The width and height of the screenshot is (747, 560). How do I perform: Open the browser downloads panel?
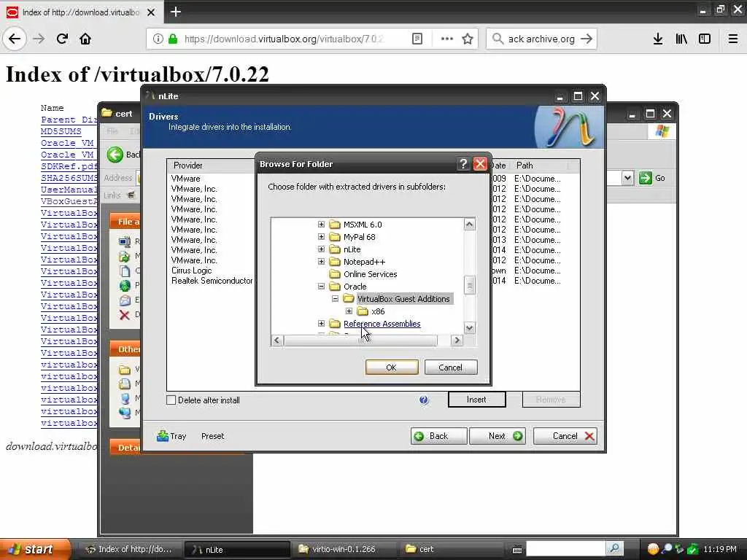click(x=657, y=39)
